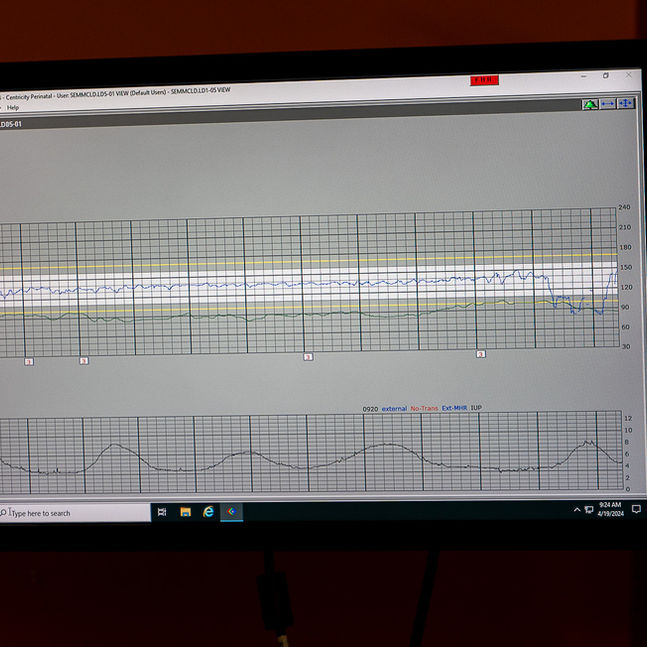Click the red alert indicator in title bar

(x=484, y=80)
